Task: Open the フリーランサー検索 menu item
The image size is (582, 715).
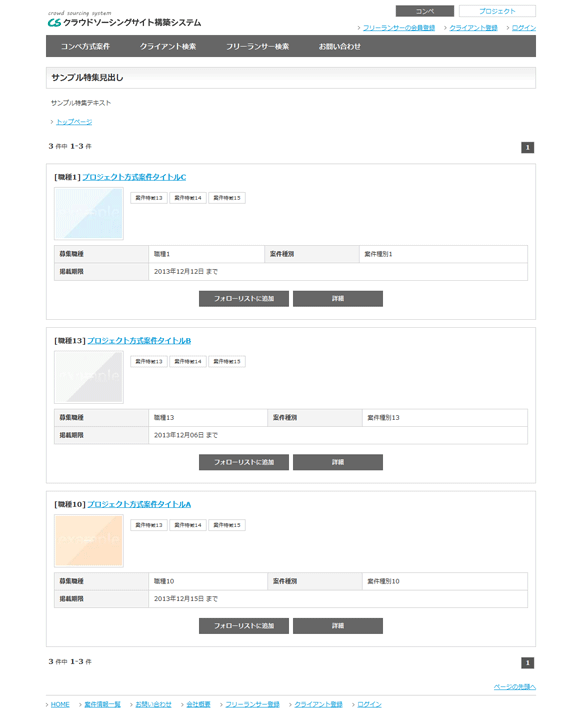Action: point(257,46)
